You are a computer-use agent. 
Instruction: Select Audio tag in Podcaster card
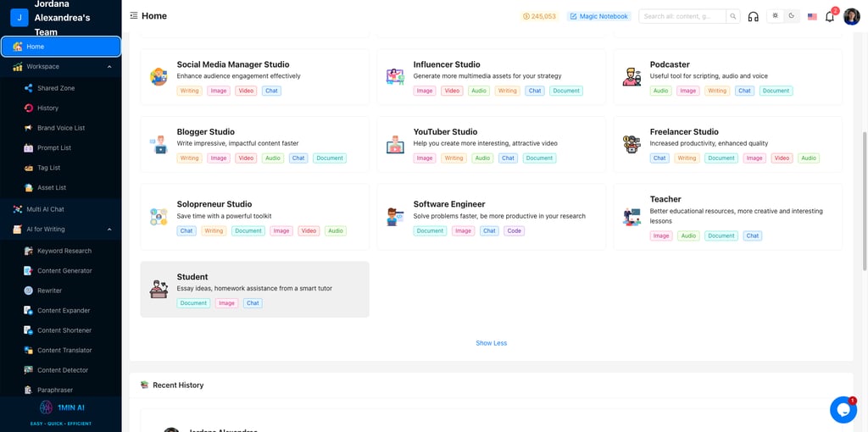click(660, 91)
